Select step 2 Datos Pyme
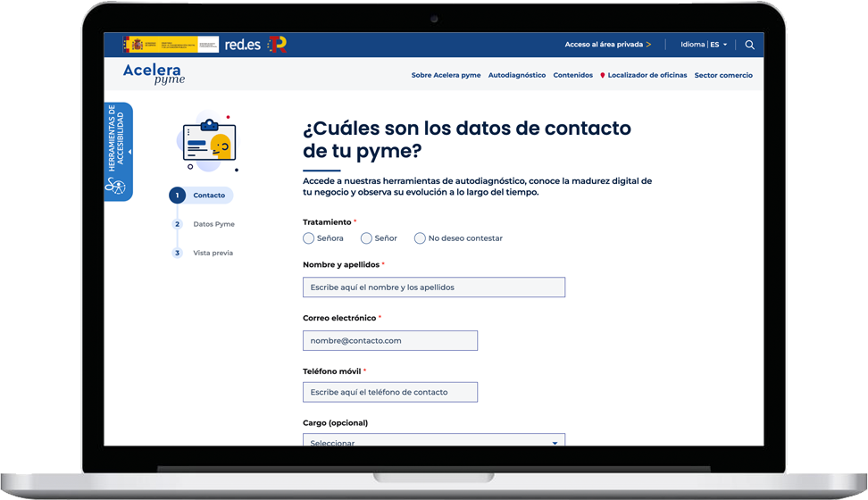 tap(204, 224)
